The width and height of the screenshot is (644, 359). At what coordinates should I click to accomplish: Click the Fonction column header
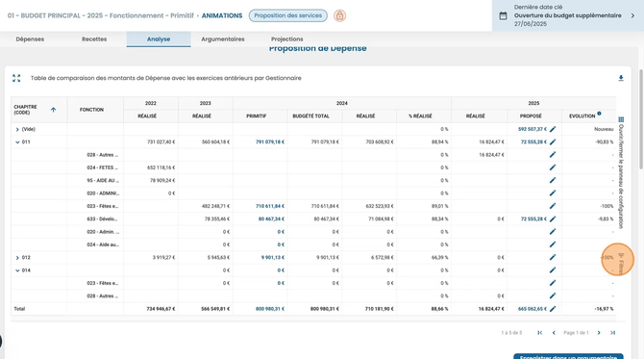pos(91,110)
